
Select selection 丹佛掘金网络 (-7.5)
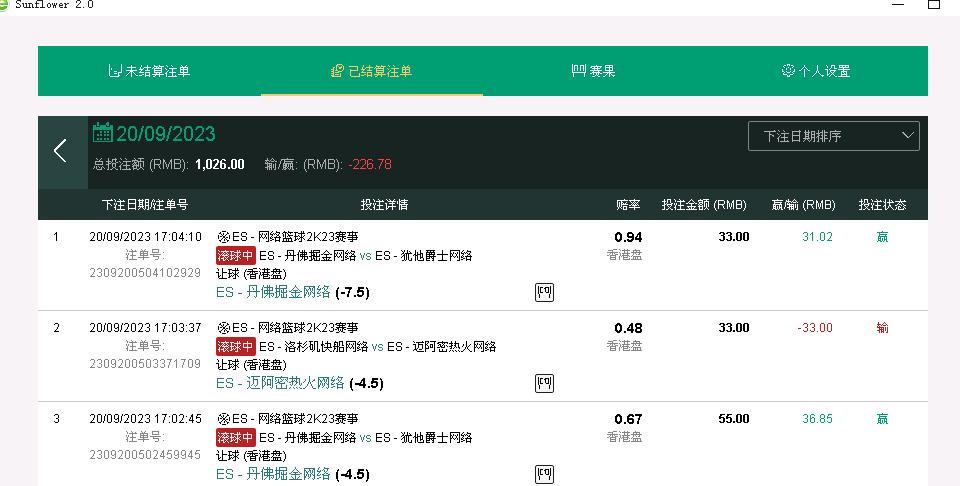[x=293, y=292]
